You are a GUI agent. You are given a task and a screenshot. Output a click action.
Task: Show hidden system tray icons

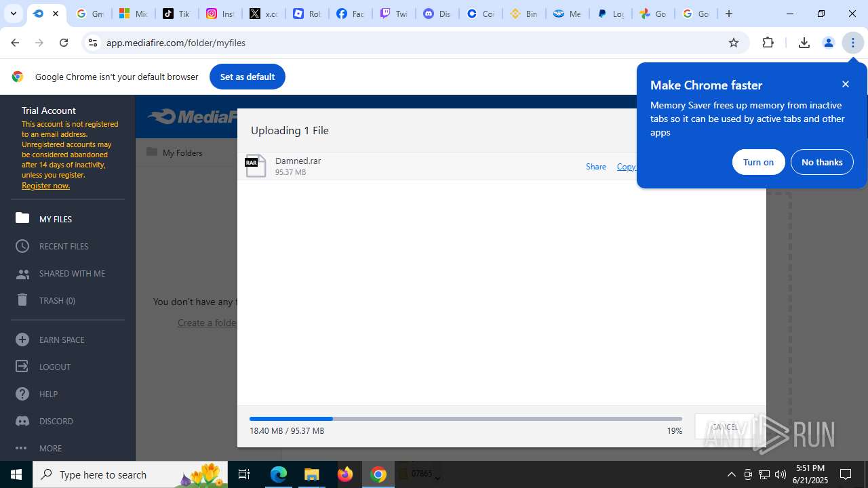click(731, 474)
